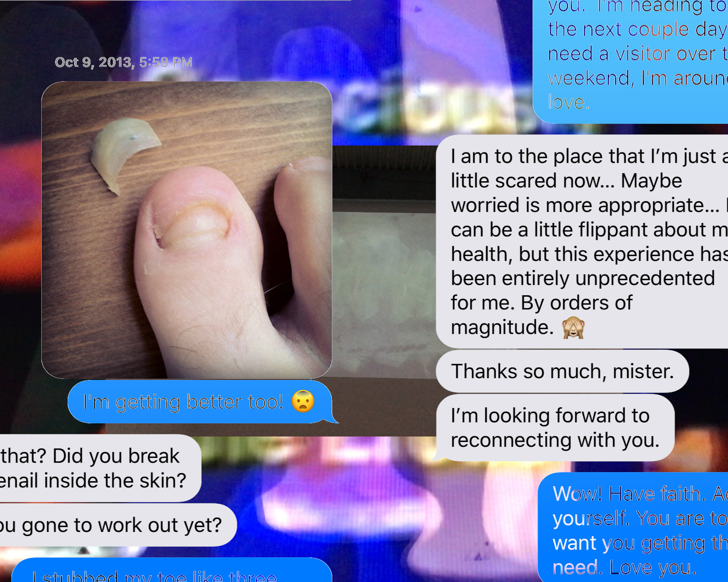Select the "Wow! Have faith" blue bubble
The width and height of the screenshot is (728, 582).
[633, 527]
